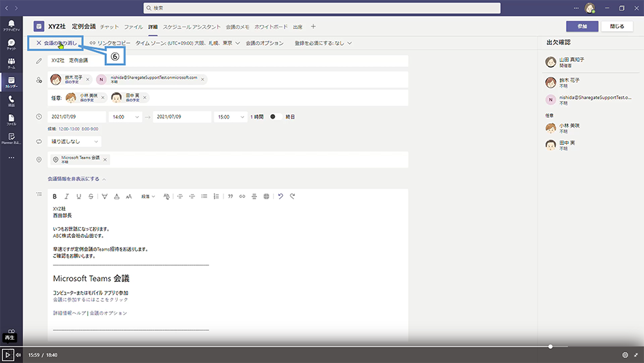Open 会議のオプション in the toolbar
Screen dimensions: 644x363
click(265, 43)
